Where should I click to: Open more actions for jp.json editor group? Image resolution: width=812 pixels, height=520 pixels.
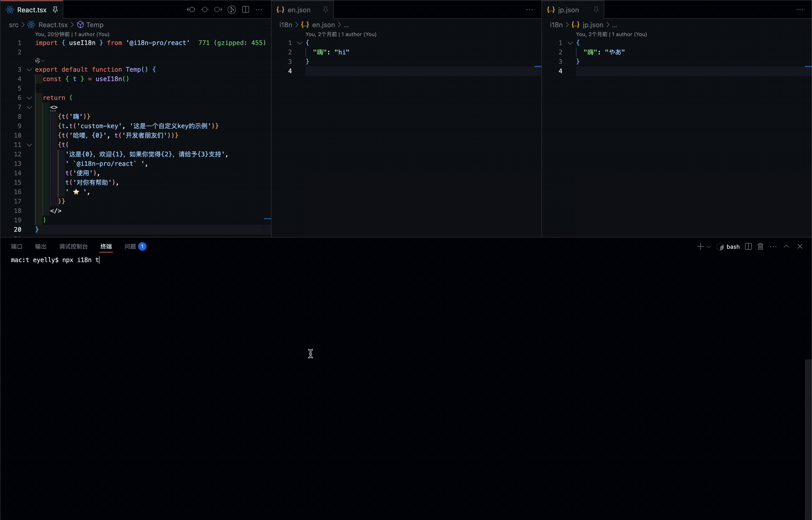coord(800,10)
